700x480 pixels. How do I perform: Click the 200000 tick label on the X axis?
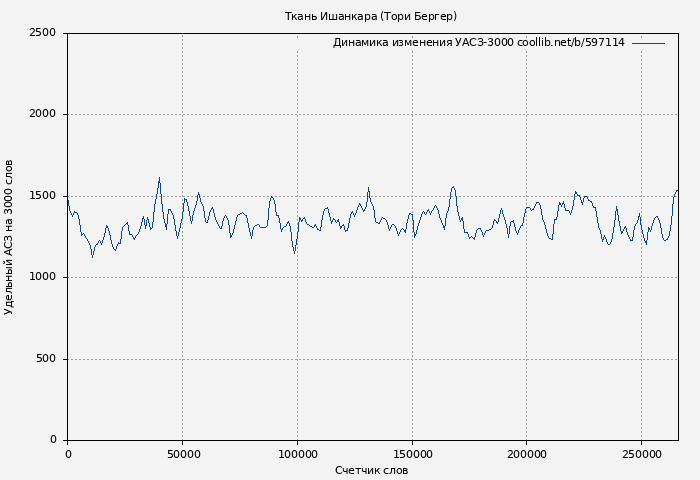click(x=526, y=454)
